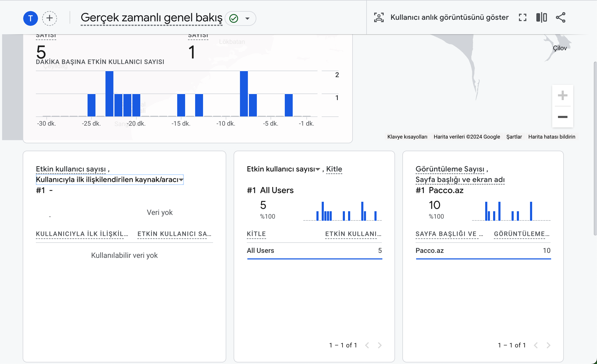Open the report title dropdown arrow
This screenshot has width=597, height=364.
[x=247, y=18]
